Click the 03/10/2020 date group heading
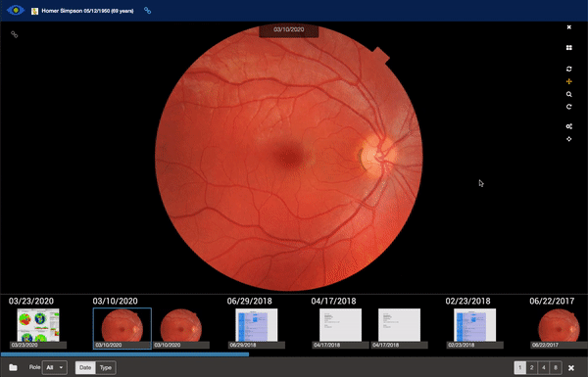Screen dimensions: 588x377 coord(115,301)
